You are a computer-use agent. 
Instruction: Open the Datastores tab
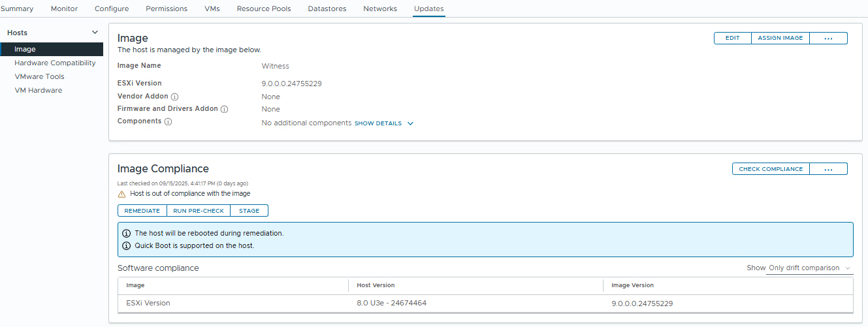(x=327, y=8)
